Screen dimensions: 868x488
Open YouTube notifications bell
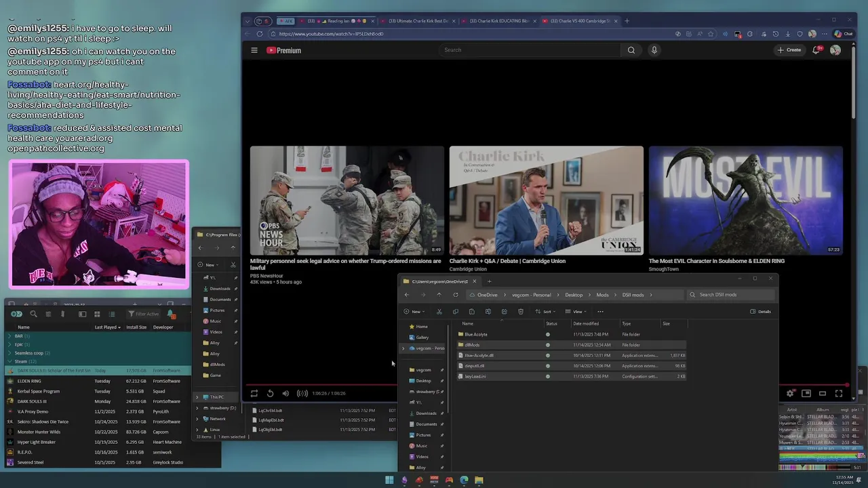click(x=816, y=50)
